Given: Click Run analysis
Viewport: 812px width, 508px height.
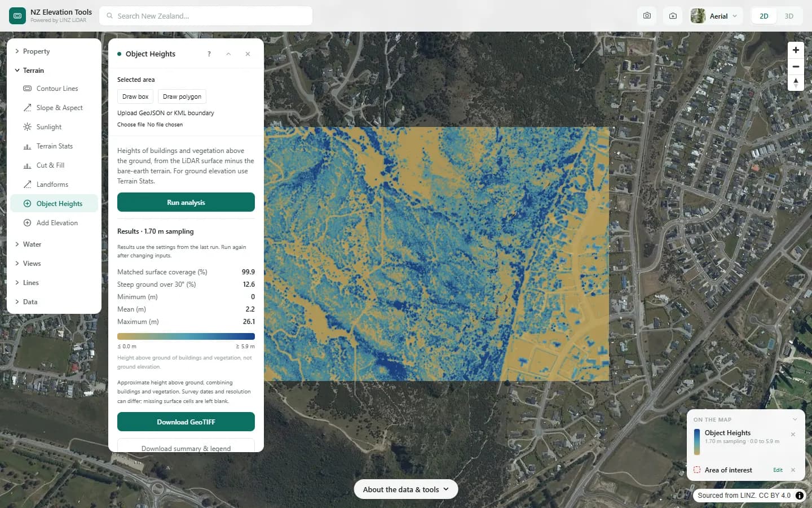Looking at the screenshot, I should pyautogui.click(x=186, y=202).
